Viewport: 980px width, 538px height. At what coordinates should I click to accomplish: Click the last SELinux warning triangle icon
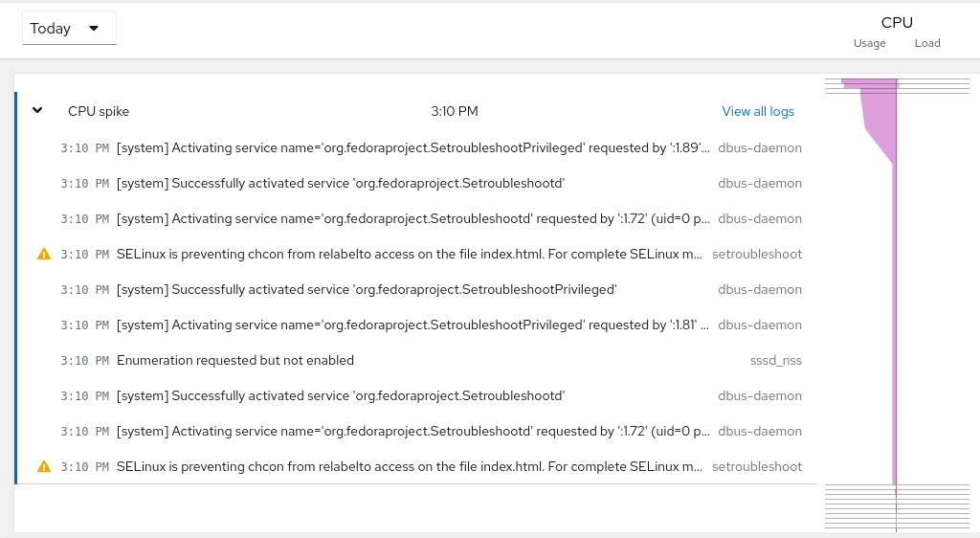point(43,467)
